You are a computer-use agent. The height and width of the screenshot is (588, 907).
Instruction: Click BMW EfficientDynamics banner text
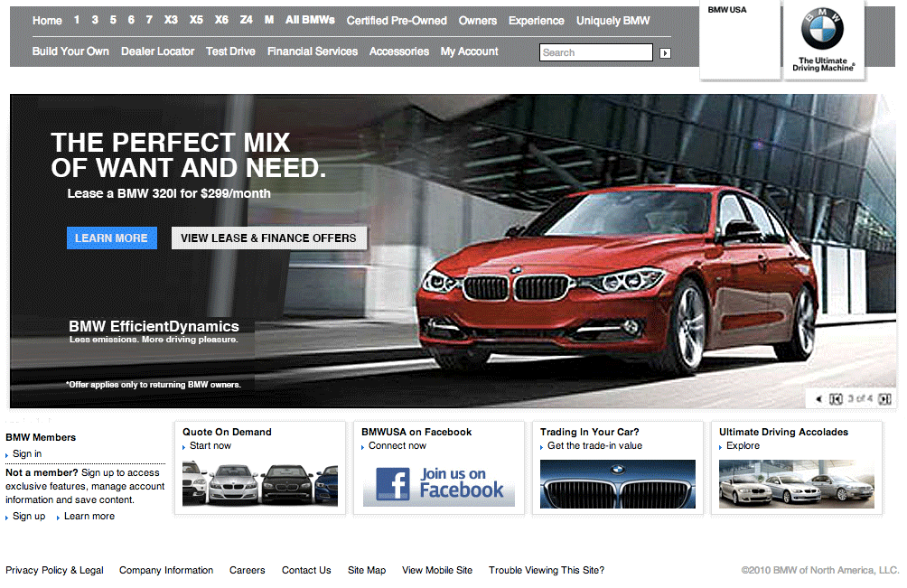point(154,326)
